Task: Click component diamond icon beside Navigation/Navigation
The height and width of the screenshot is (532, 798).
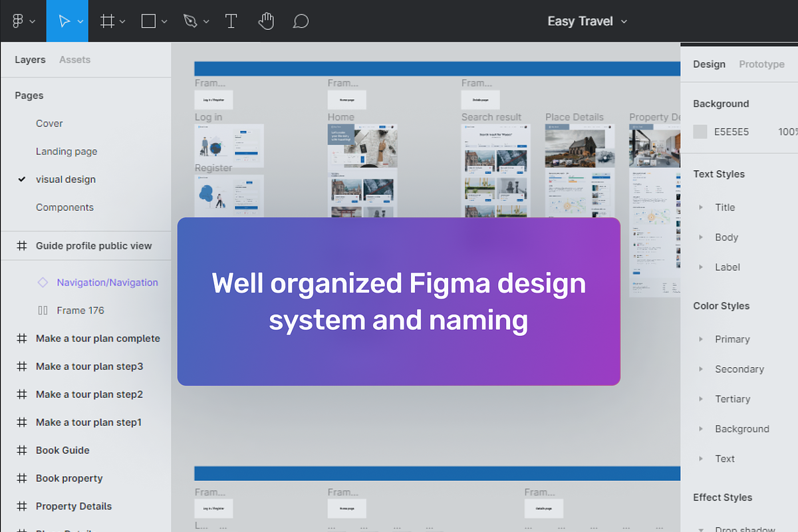Action: [x=43, y=283]
